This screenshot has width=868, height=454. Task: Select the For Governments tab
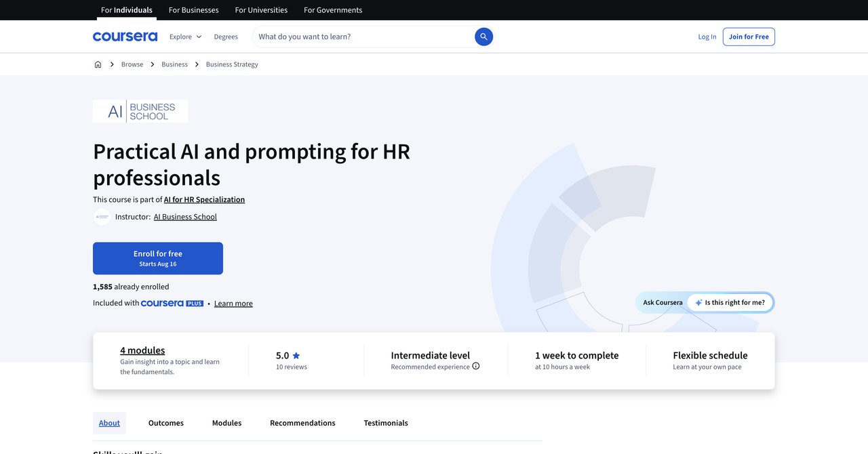click(x=333, y=10)
